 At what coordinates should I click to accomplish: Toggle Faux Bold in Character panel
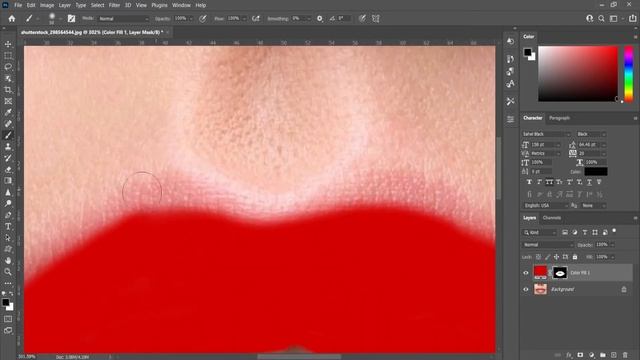(529, 182)
